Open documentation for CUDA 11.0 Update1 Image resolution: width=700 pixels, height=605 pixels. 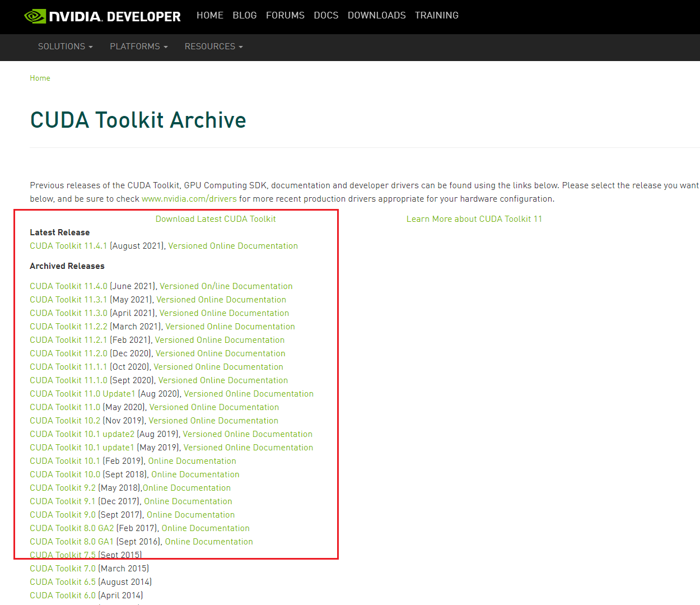[249, 394]
